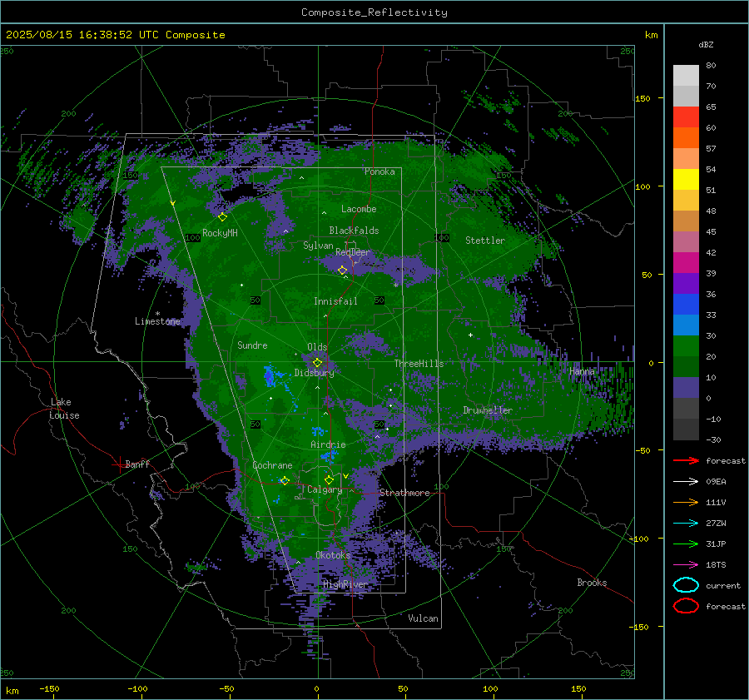Click the cyan current ellipse in legend

point(686,585)
